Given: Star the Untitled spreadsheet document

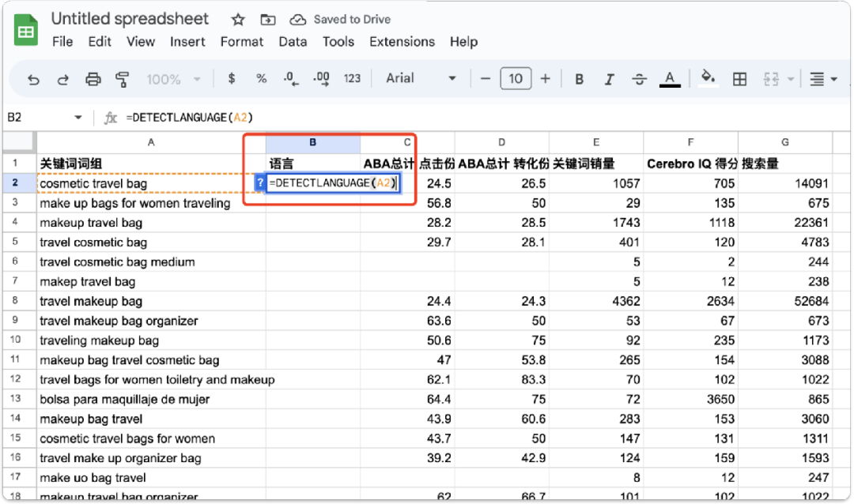Looking at the screenshot, I should [x=238, y=20].
